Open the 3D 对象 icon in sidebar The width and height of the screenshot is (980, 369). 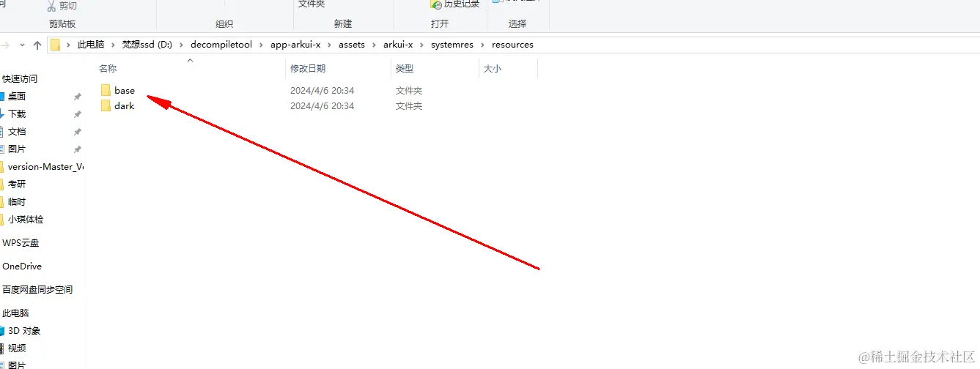pos(1,331)
